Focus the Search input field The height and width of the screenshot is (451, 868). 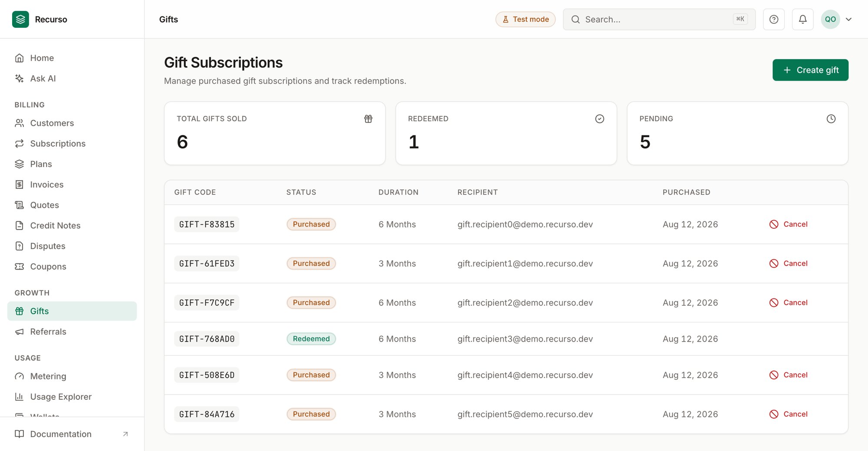click(x=659, y=20)
